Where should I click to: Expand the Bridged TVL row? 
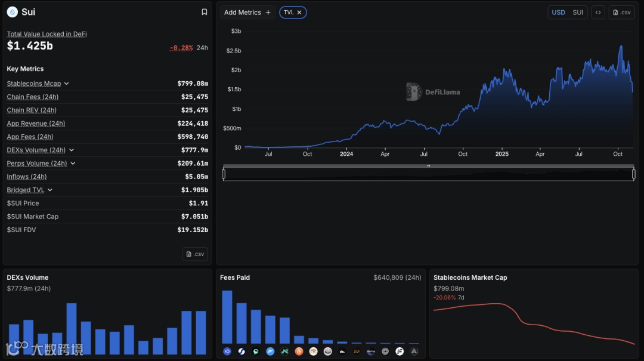[x=50, y=190]
